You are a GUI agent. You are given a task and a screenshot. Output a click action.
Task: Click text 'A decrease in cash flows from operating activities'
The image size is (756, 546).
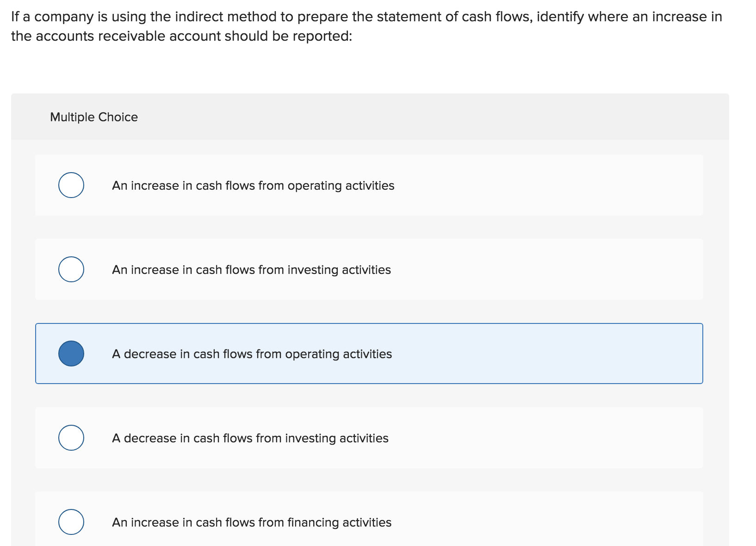click(x=251, y=354)
